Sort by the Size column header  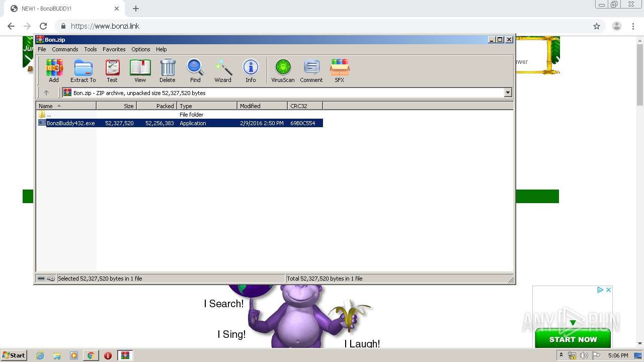click(116, 106)
